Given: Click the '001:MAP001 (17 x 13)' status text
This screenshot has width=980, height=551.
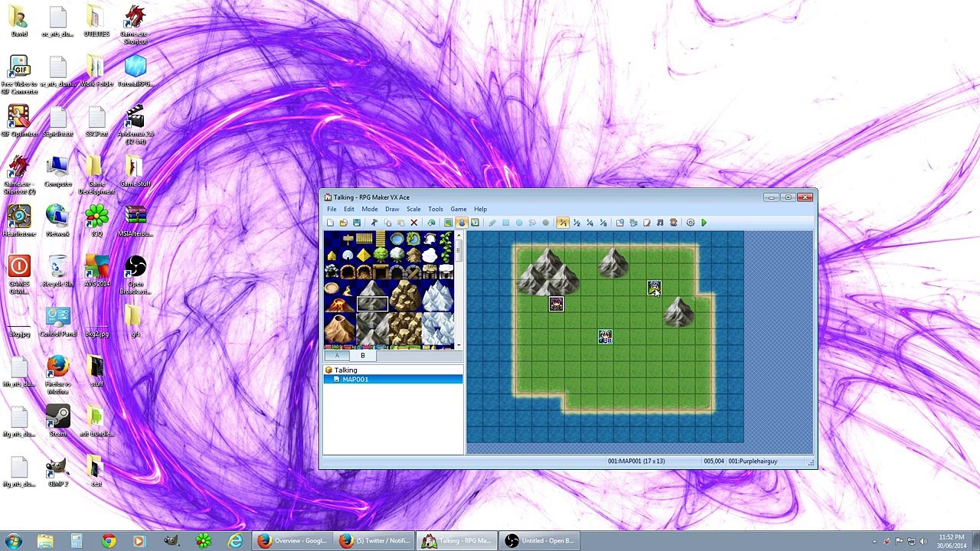Looking at the screenshot, I should tap(636, 461).
